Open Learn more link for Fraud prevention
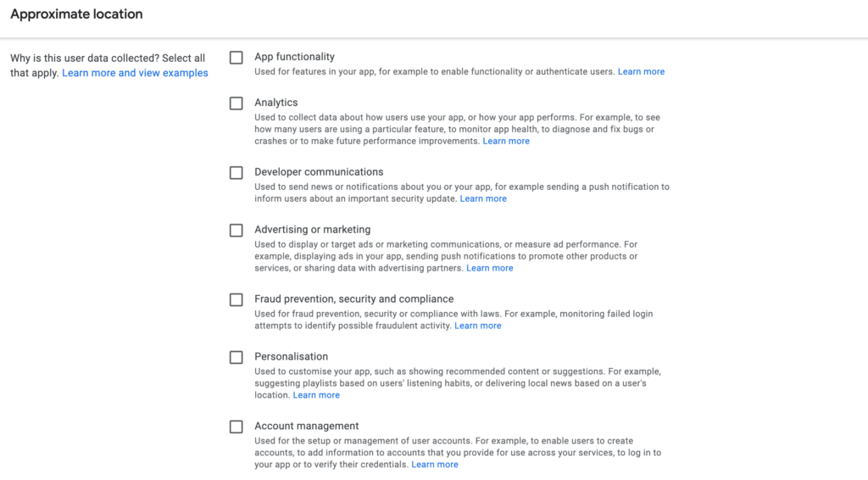This screenshot has width=868, height=480. [478, 327]
